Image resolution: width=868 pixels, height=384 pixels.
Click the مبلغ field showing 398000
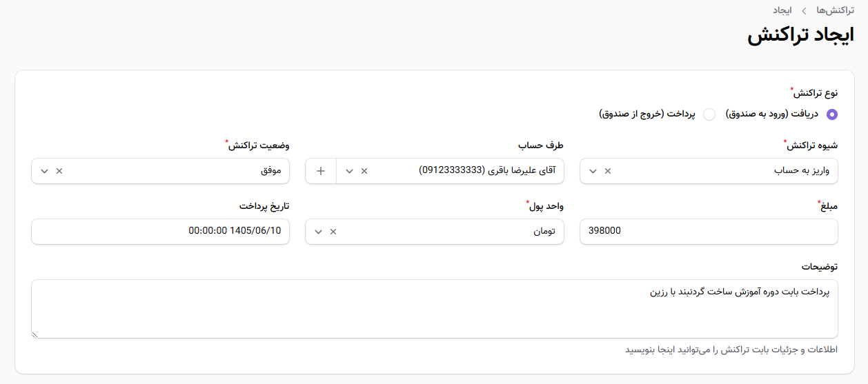click(x=709, y=232)
